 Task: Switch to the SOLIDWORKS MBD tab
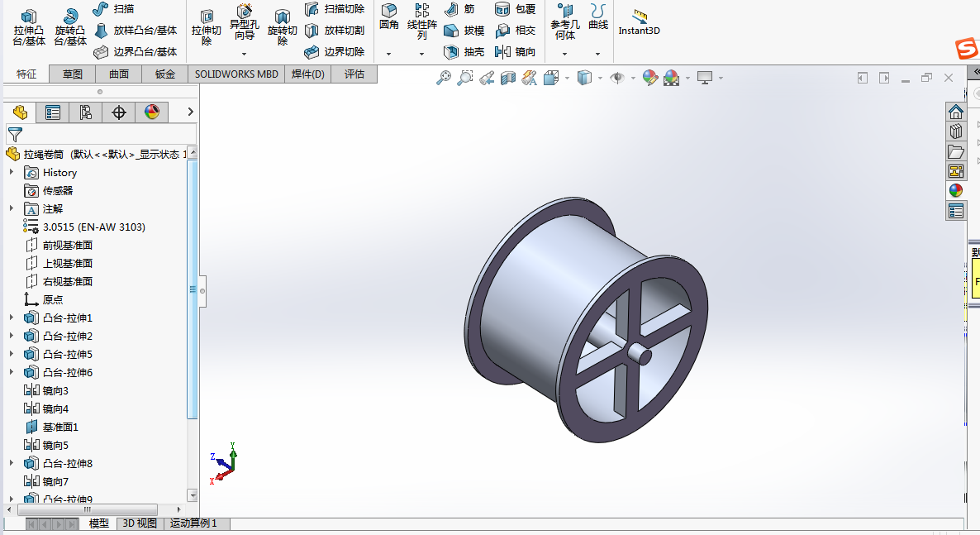(x=236, y=74)
